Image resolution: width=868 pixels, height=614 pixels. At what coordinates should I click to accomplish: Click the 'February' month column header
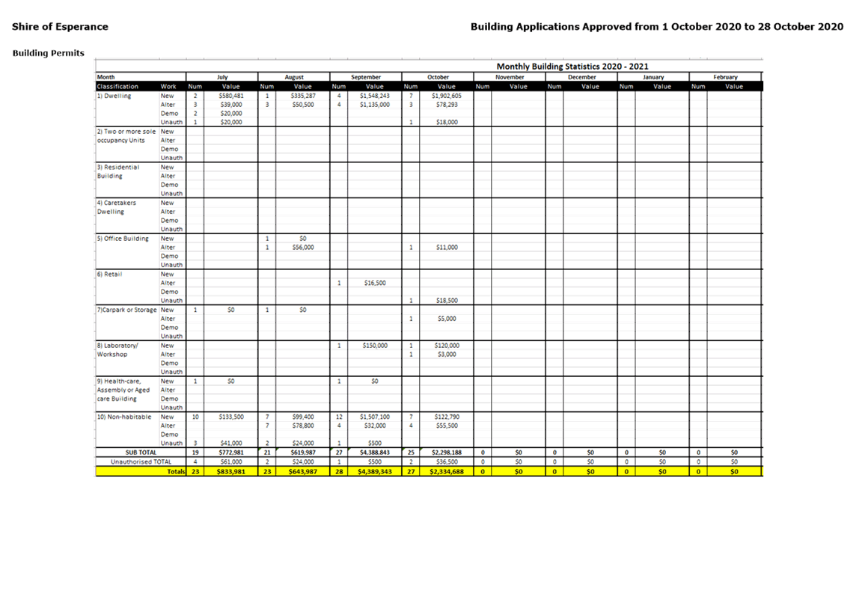coord(725,78)
